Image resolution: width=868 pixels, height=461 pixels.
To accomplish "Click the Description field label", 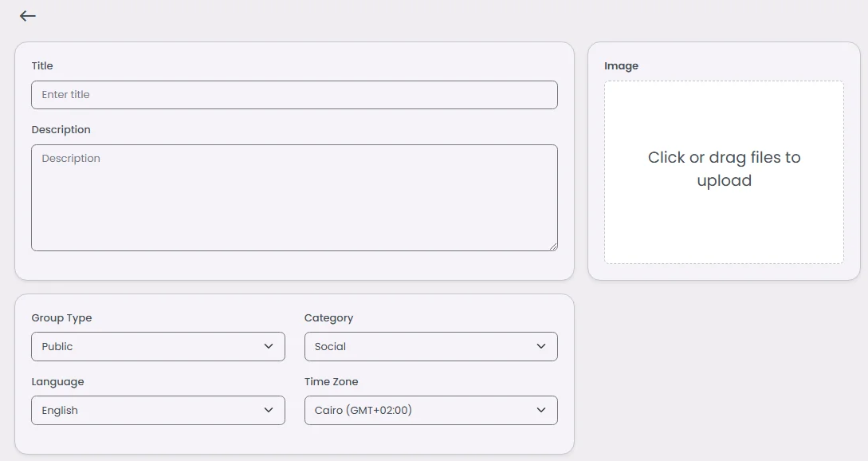I will point(61,129).
